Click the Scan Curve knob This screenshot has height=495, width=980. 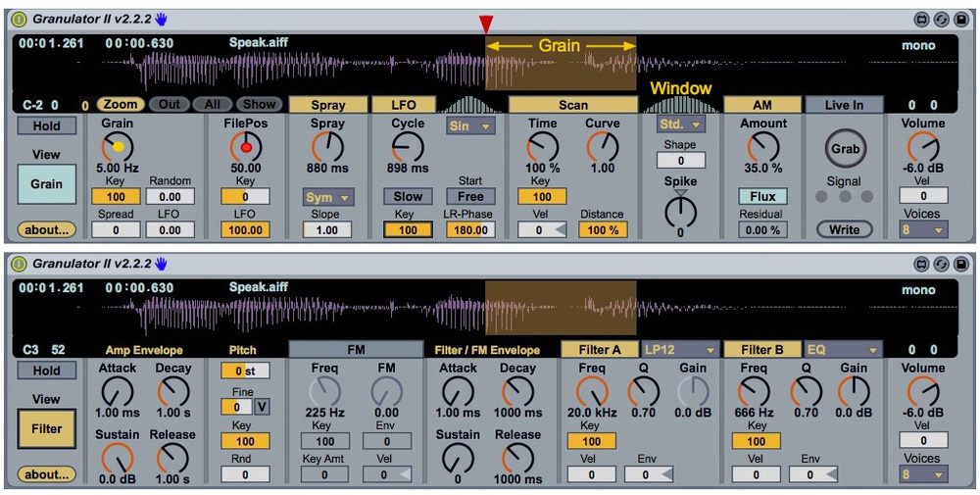[603, 147]
